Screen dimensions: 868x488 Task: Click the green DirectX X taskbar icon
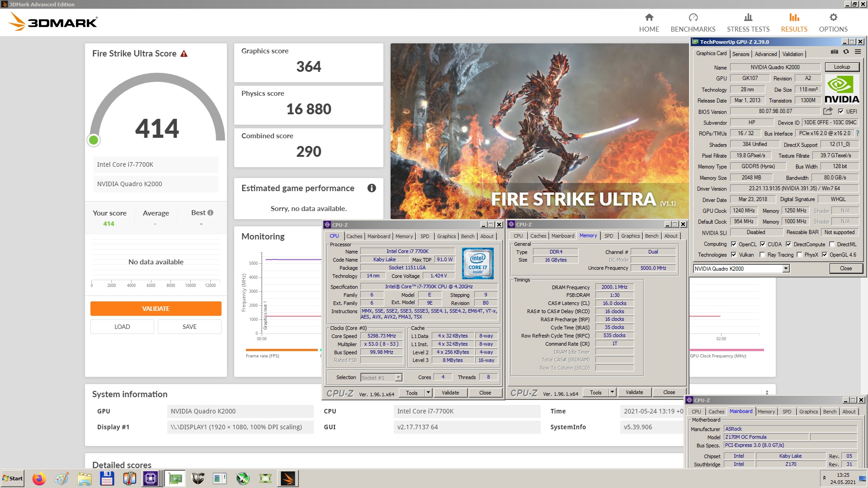pos(265,479)
